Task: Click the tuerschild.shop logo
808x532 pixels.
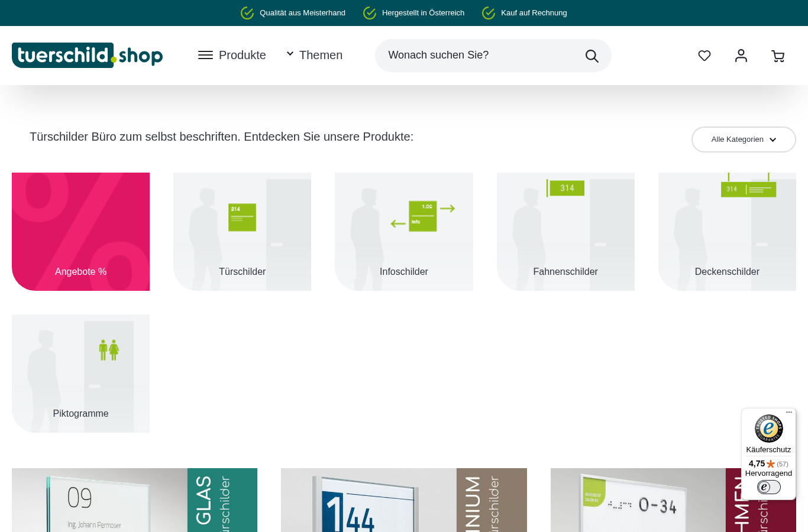Action: tap(88, 55)
